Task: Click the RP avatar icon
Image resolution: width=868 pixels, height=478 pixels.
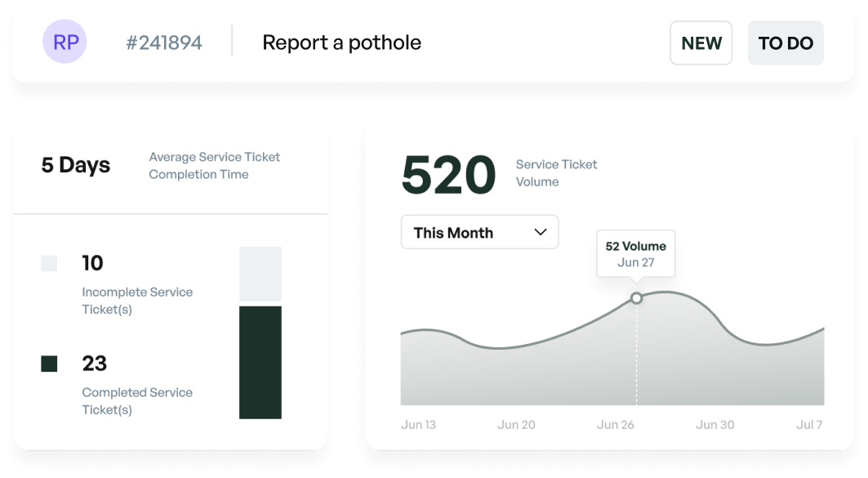Action: [x=65, y=42]
